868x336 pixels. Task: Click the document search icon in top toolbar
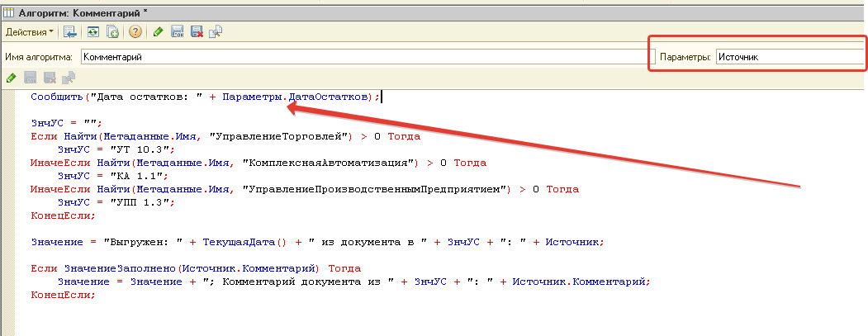[x=216, y=32]
